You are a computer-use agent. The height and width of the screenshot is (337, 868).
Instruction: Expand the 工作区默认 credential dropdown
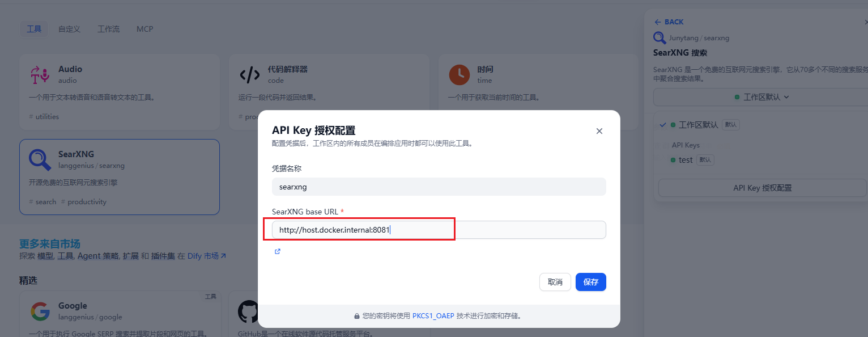click(761, 97)
